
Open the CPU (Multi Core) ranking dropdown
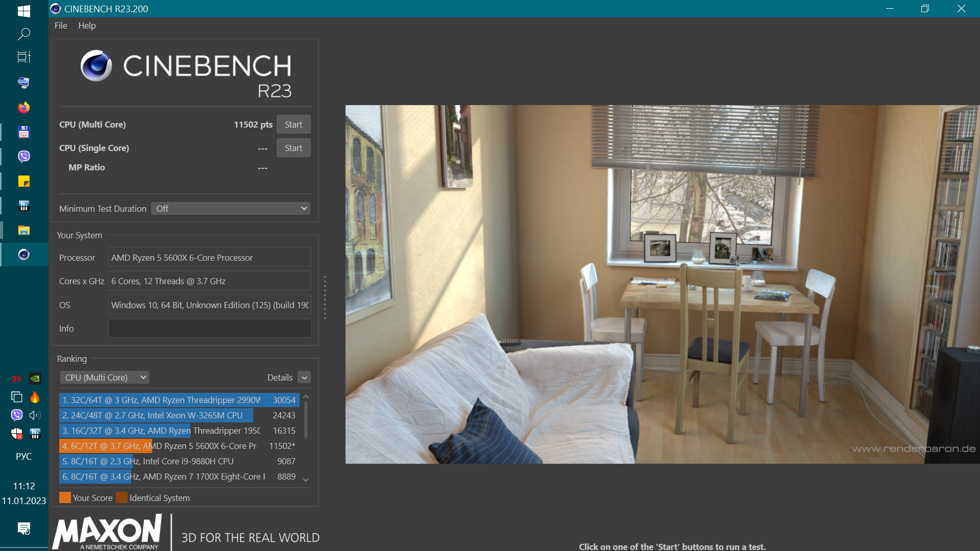click(x=105, y=378)
